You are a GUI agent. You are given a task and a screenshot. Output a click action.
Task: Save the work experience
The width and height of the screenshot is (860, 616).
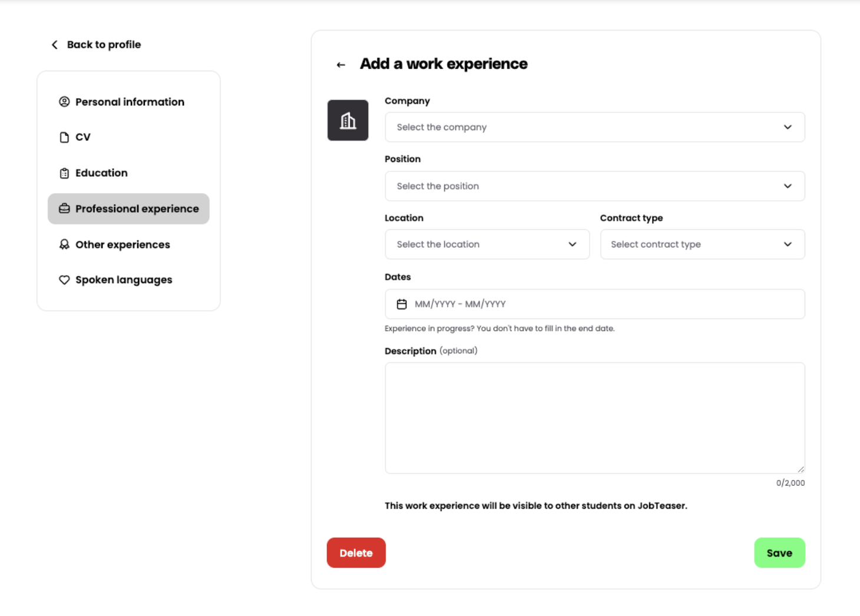(779, 553)
